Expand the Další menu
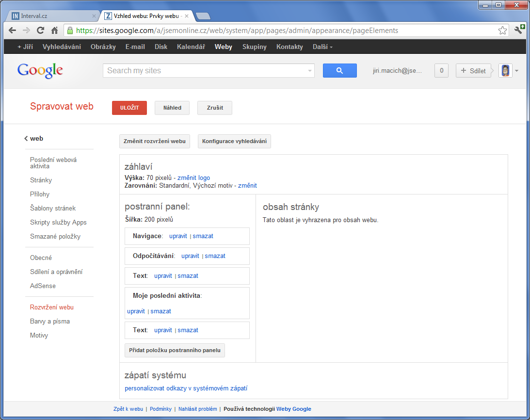The height and width of the screenshot is (420, 530). (x=322, y=47)
